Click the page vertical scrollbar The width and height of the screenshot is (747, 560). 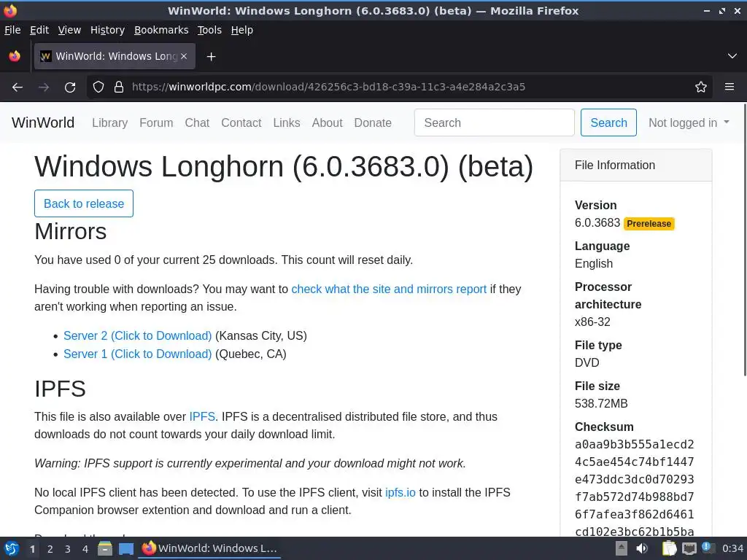point(743,241)
